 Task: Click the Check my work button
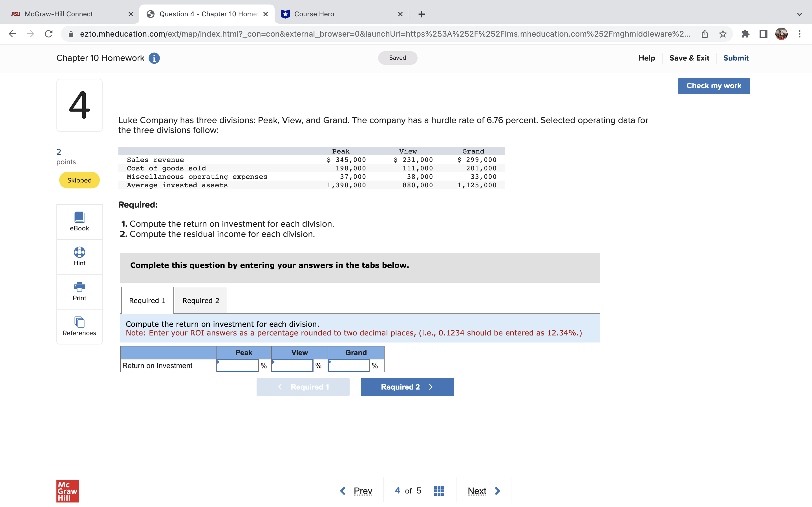[x=713, y=86]
